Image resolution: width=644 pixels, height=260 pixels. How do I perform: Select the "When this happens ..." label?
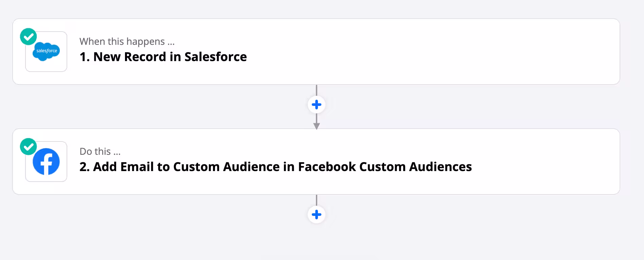pos(127,41)
